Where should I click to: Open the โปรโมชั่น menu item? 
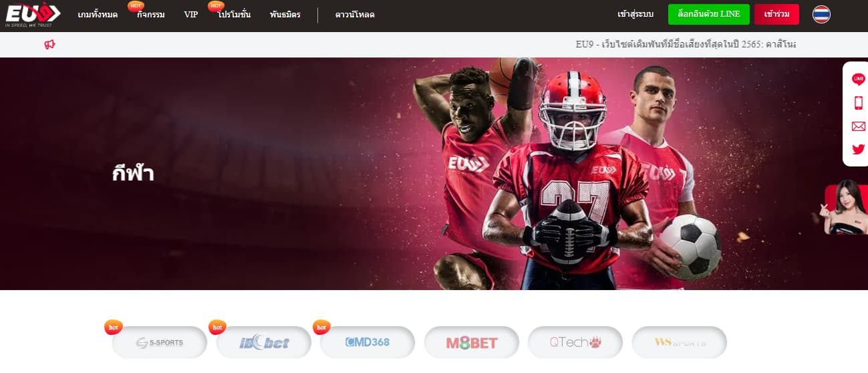(x=234, y=15)
